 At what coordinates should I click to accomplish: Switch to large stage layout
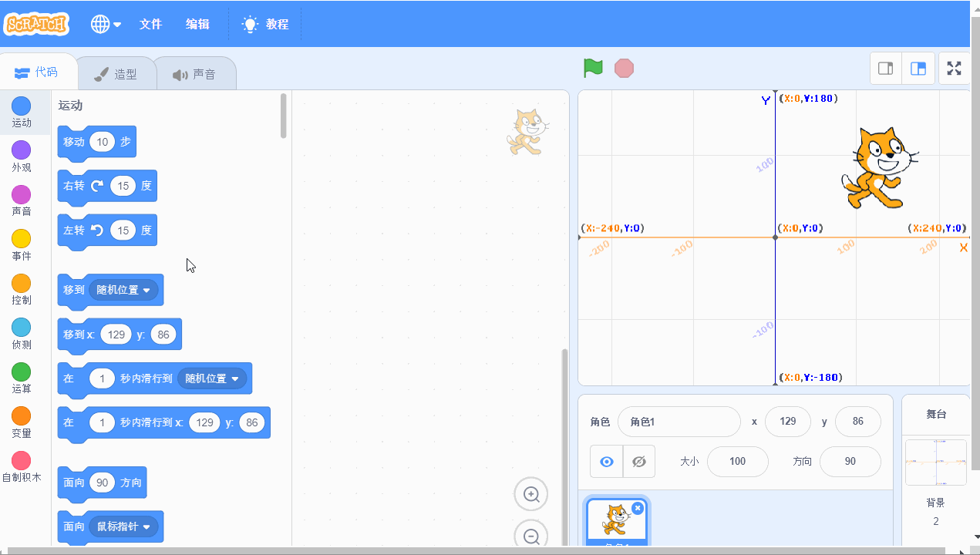coord(918,69)
